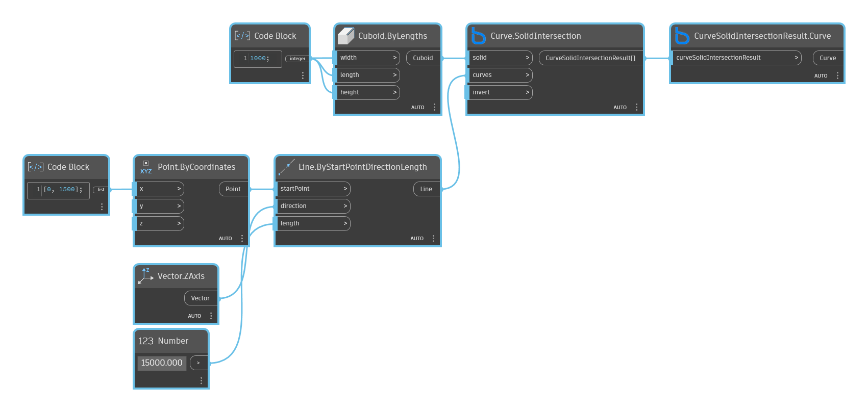Open options menu of Point.ByCoordinates node

click(x=242, y=238)
